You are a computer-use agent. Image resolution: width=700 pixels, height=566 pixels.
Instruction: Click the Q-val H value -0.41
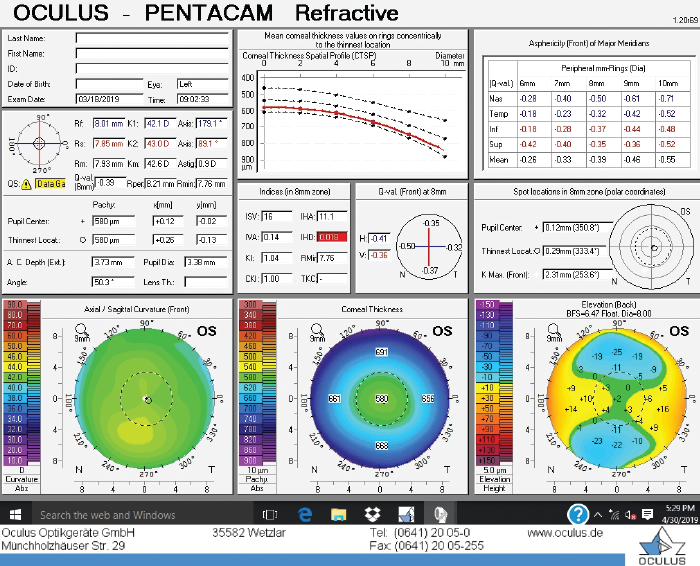click(x=379, y=238)
